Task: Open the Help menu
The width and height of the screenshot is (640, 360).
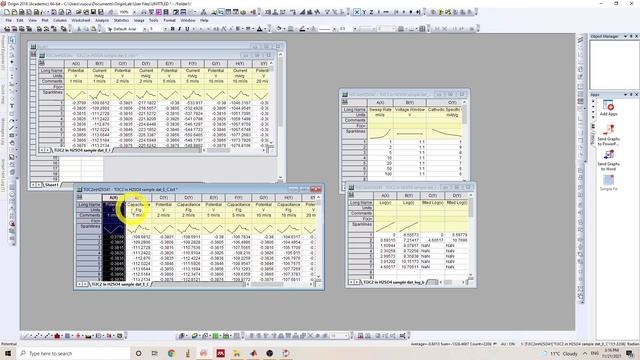Action: click(204, 20)
